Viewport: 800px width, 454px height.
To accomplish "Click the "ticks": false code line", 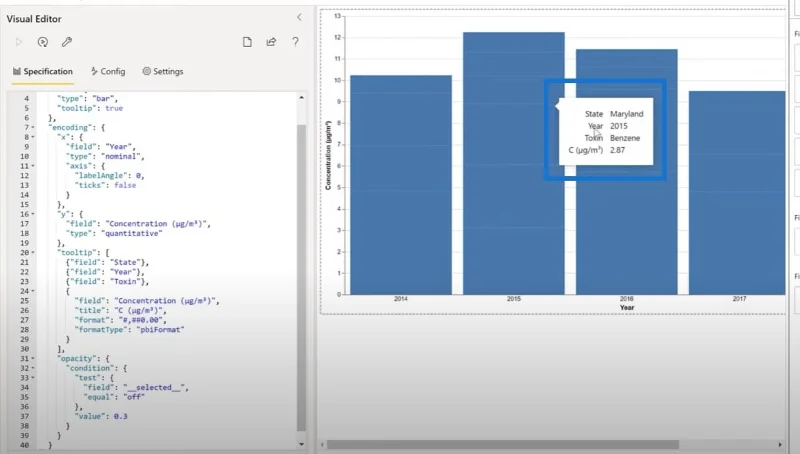I will tap(105, 186).
